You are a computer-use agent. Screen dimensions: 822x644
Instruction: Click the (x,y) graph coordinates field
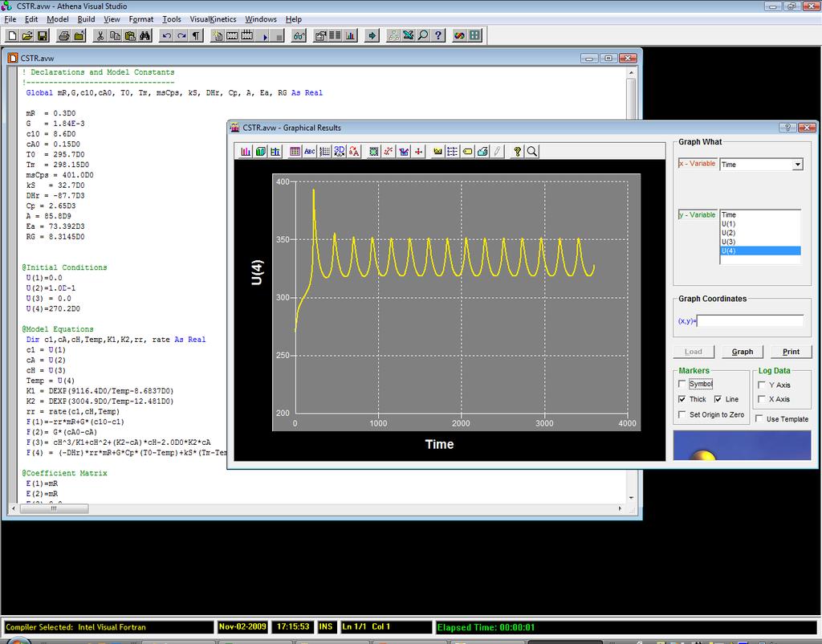click(x=750, y=321)
